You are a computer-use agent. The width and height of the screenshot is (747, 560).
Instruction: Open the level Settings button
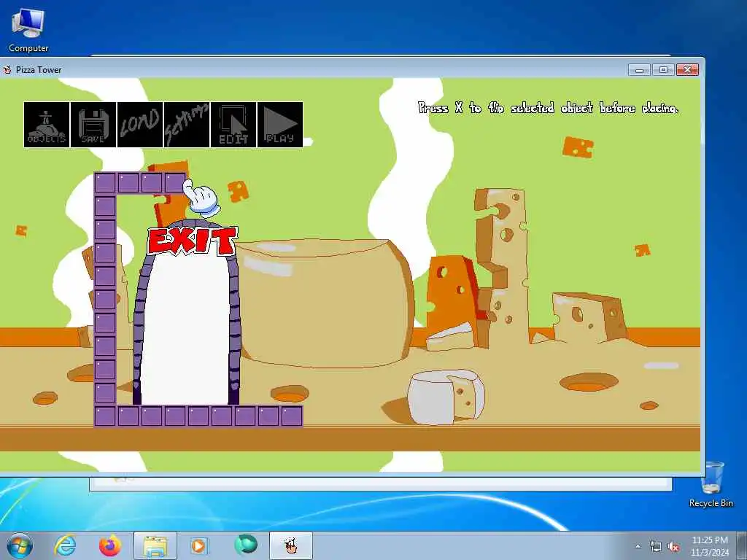187,125
